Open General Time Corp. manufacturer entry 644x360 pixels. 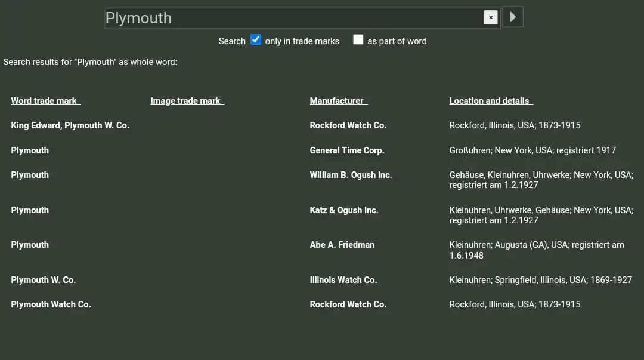pyautogui.click(x=346, y=150)
